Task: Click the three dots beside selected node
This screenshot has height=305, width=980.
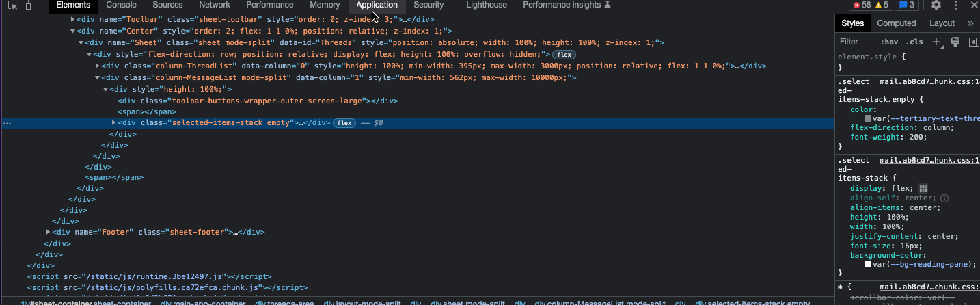Action: point(7,123)
